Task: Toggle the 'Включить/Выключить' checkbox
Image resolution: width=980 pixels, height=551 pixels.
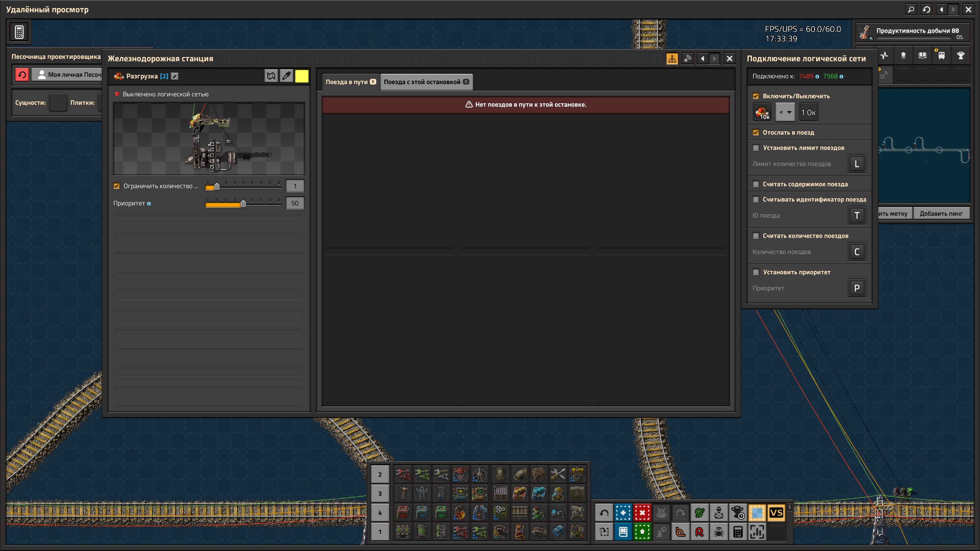Action: (756, 96)
